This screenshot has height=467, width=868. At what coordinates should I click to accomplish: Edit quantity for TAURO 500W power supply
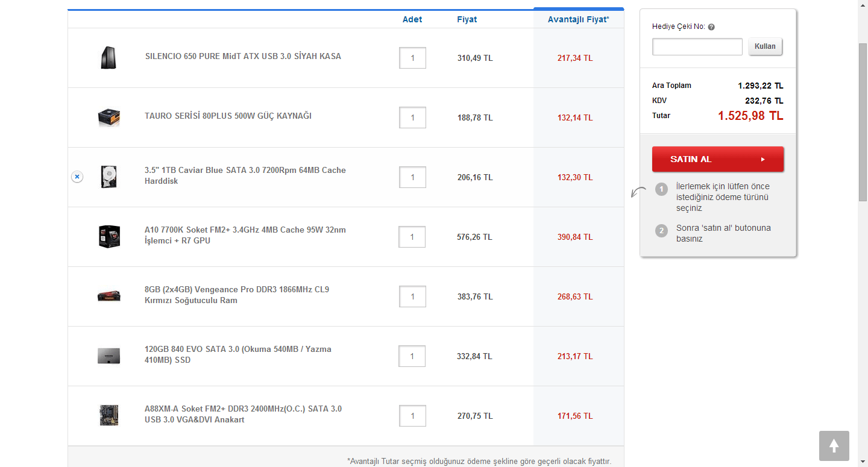412,118
